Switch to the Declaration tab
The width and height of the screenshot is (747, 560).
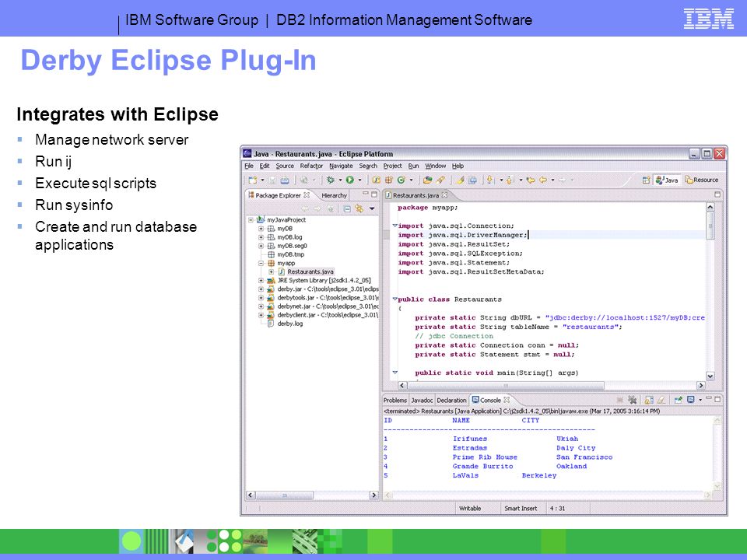451,401
